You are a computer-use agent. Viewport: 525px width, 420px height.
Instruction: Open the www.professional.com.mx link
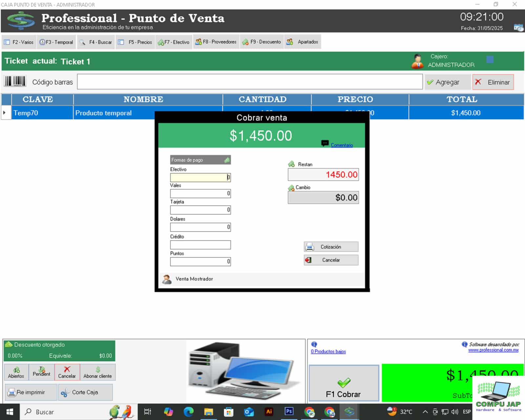[x=493, y=350]
